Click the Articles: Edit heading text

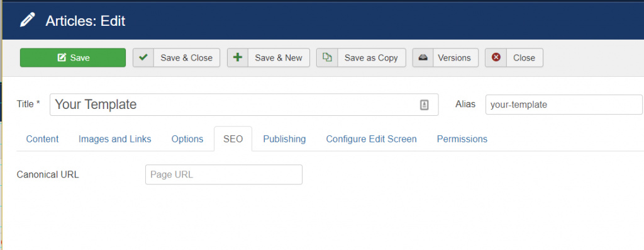(x=86, y=21)
